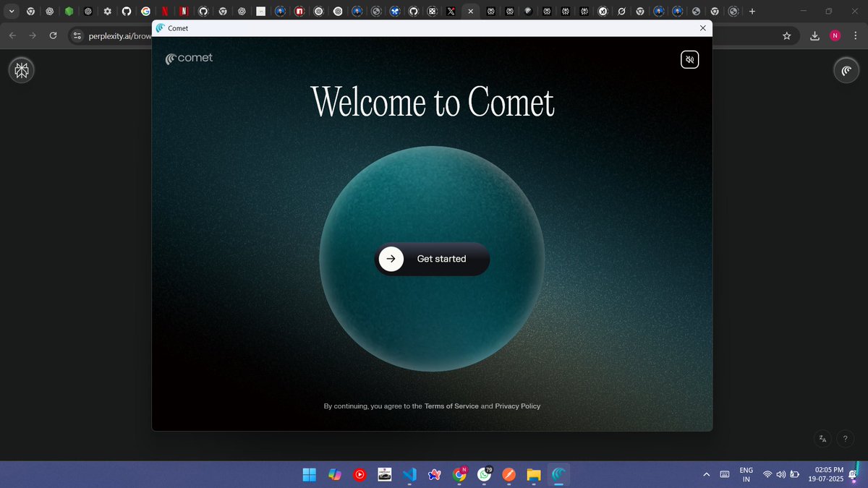Open the volume control in the tray

click(781, 475)
